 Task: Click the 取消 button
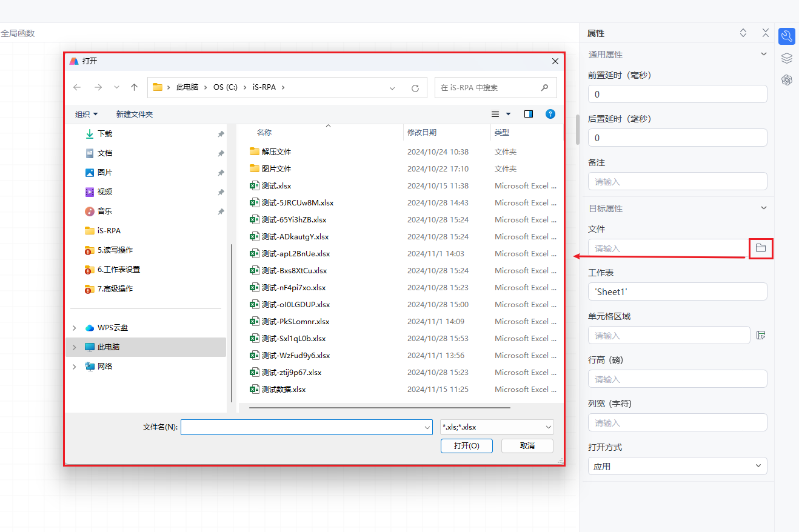click(527, 446)
